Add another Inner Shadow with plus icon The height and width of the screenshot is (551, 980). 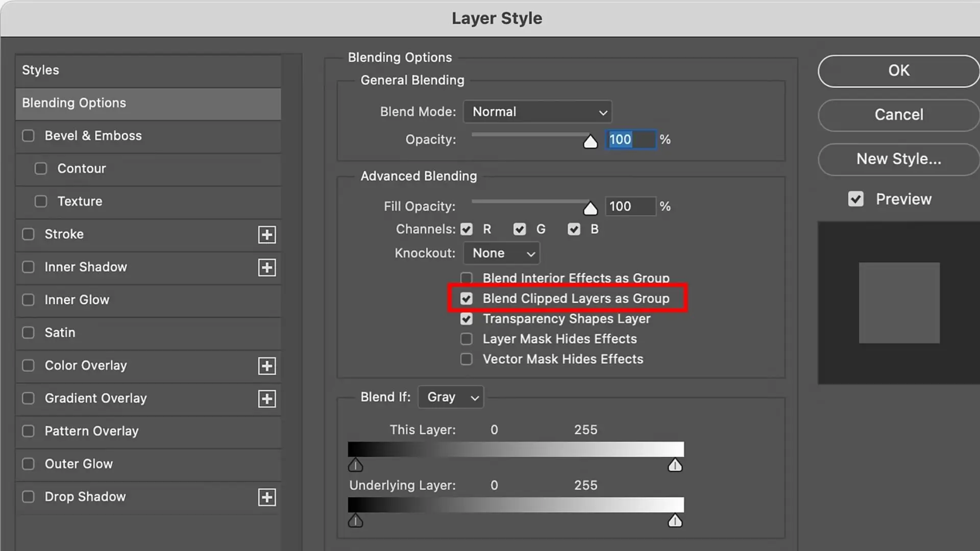[x=267, y=267]
